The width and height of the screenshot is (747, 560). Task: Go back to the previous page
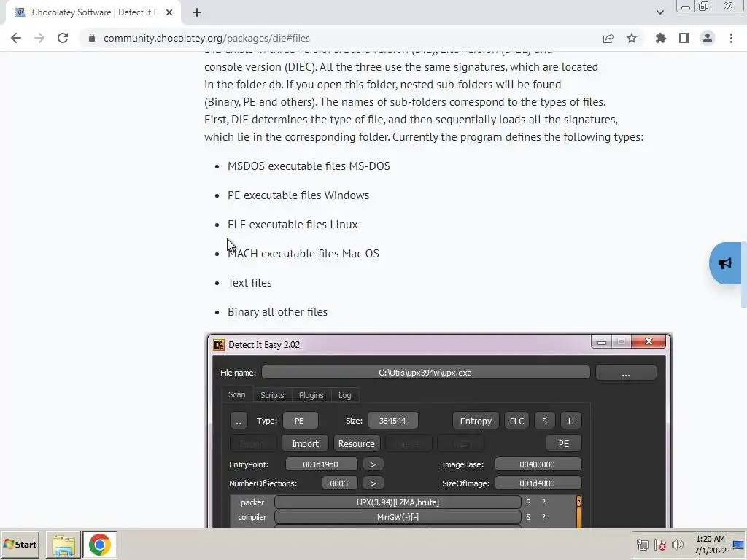[x=16, y=38]
